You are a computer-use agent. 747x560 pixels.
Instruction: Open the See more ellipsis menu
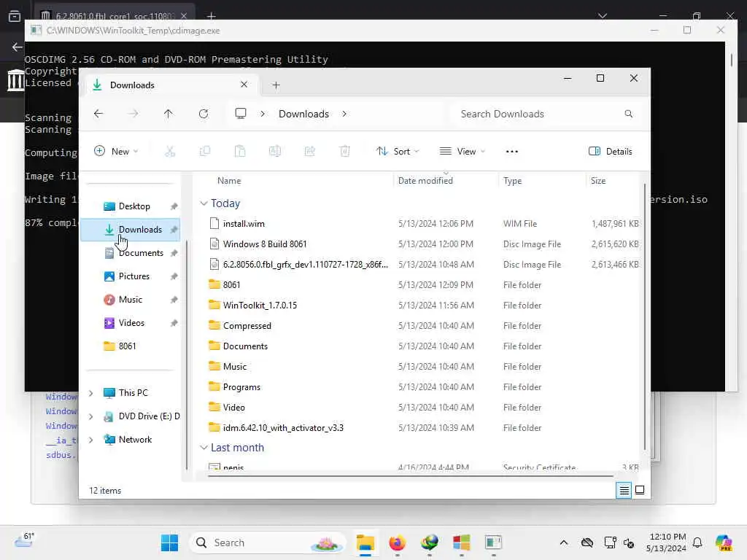511,152
